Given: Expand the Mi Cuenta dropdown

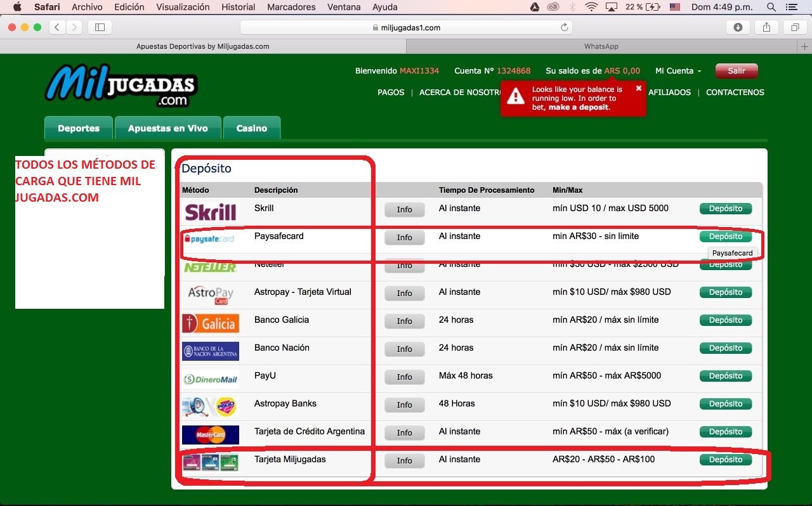Looking at the screenshot, I should click(678, 71).
